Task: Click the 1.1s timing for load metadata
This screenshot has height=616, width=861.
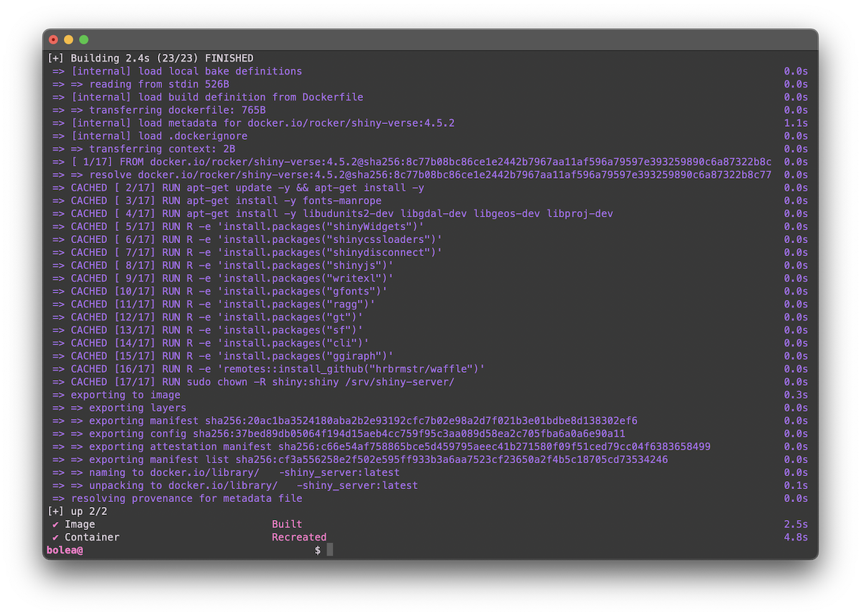Action: [x=796, y=123]
